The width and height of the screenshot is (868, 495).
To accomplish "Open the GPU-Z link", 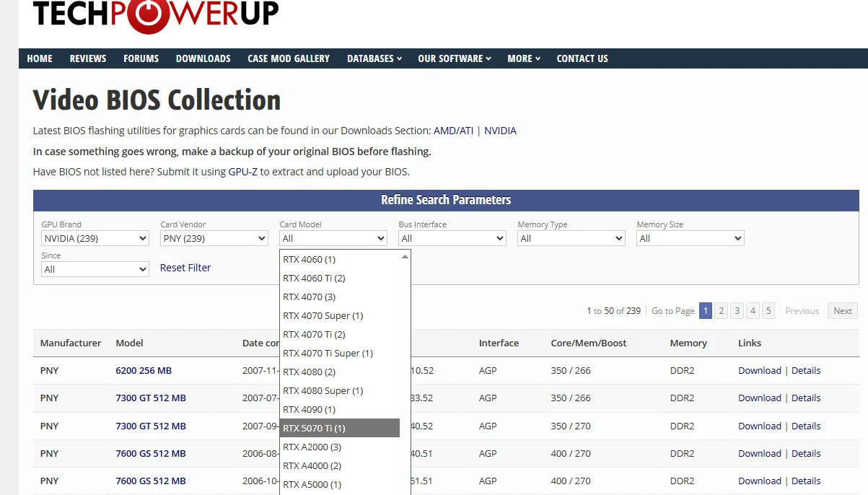I will point(243,172).
